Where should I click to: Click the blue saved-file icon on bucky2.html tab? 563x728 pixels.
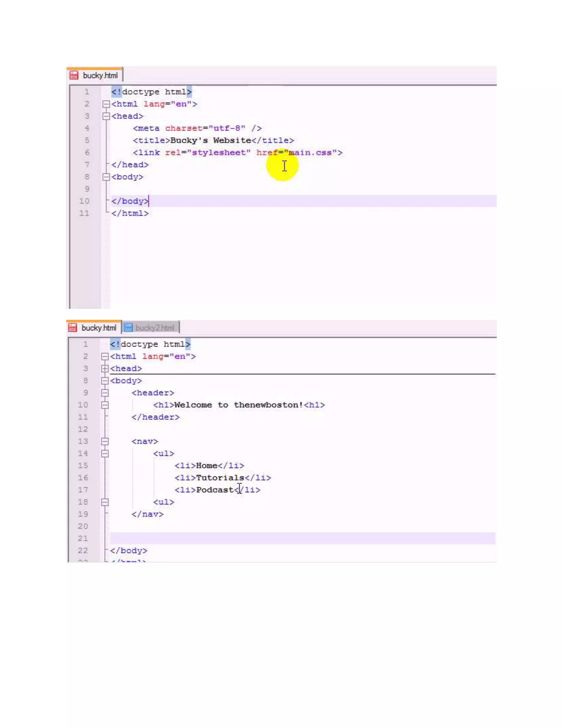pyautogui.click(x=128, y=328)
